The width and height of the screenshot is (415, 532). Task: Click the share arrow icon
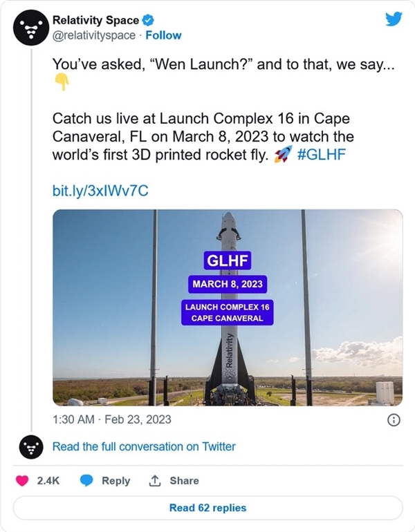pyautogui.click(x=155, y=481)
